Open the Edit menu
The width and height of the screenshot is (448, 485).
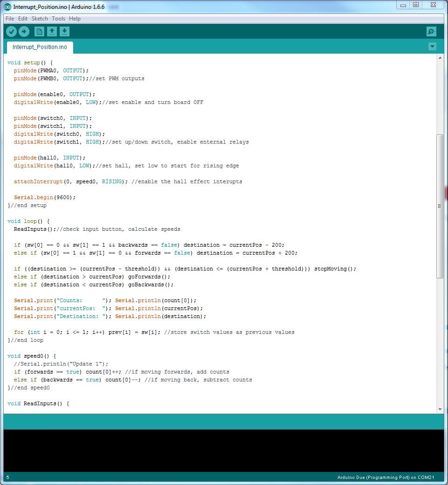point(23,19)
